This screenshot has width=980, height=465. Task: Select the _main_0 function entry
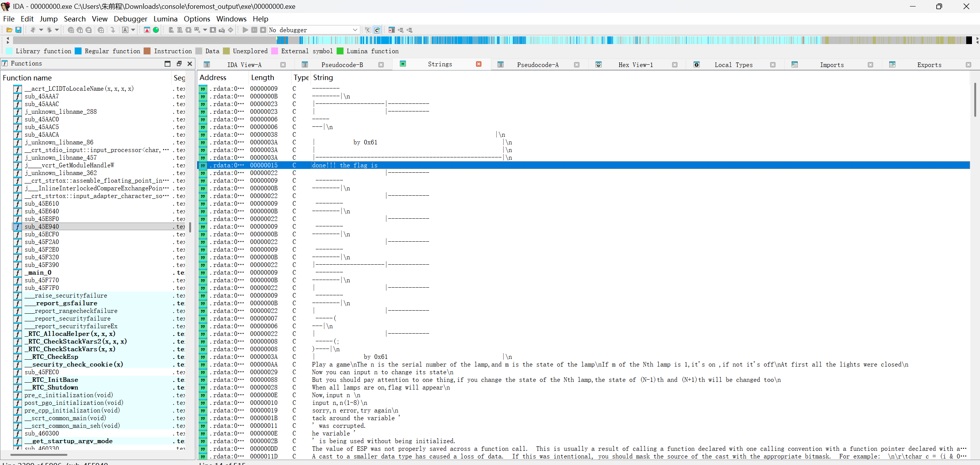(x=38, y=272)
